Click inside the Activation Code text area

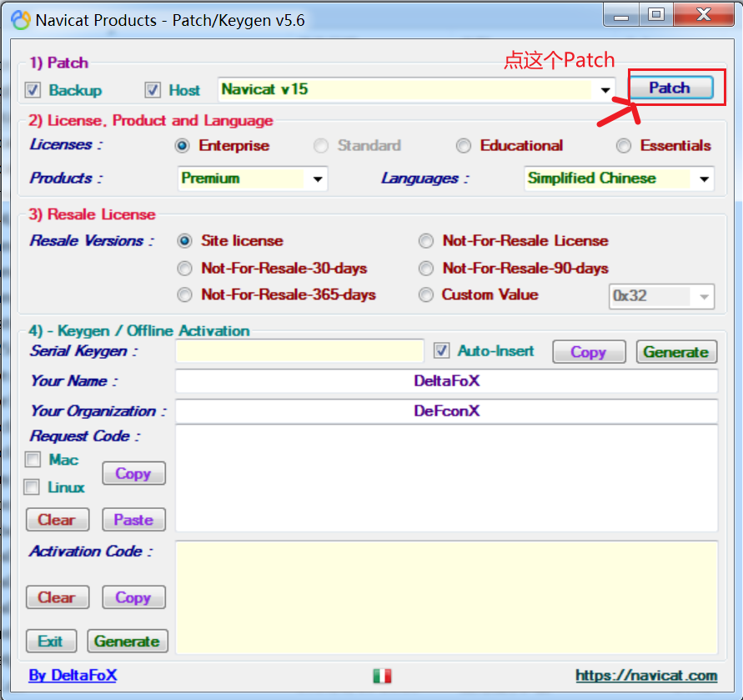[446, 597]
